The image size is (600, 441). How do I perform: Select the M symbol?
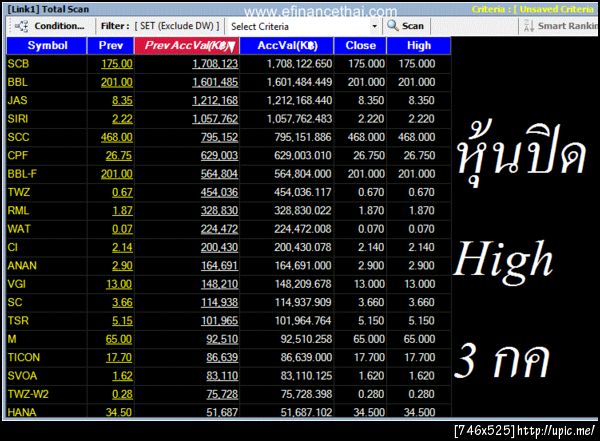tap(12, 339)
